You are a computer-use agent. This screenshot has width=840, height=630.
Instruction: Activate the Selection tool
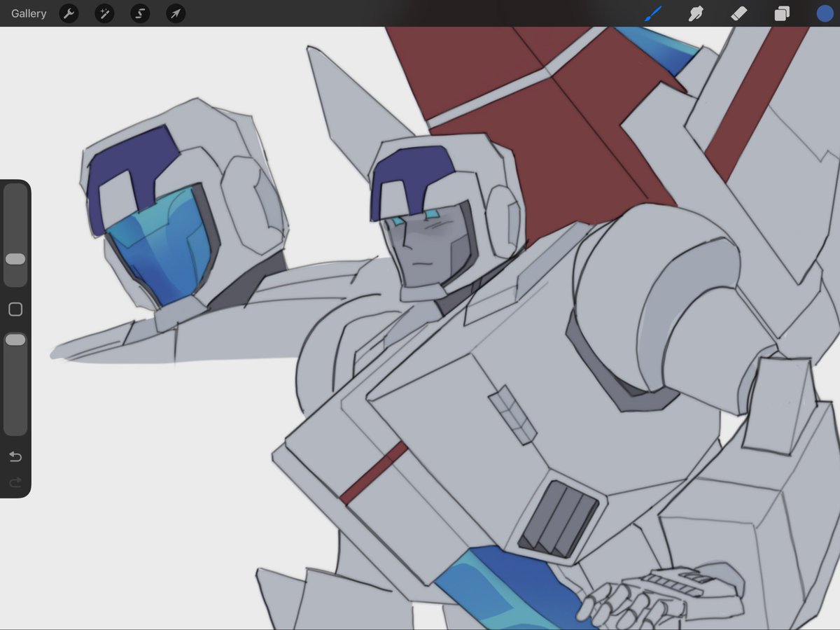point(140,13)
